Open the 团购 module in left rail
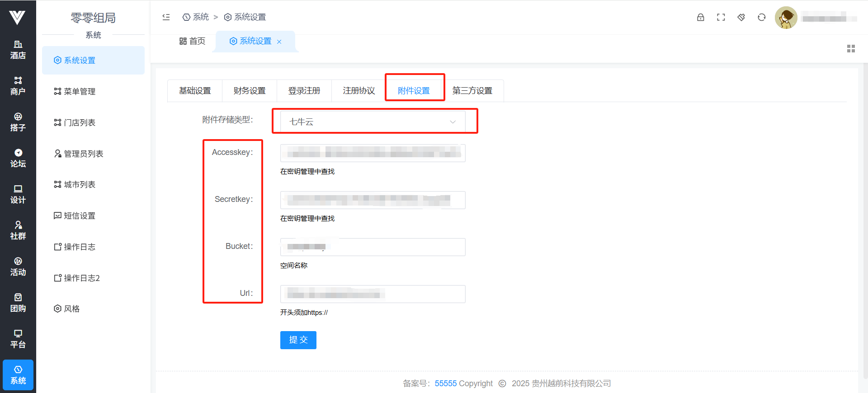 coord(18,303)
